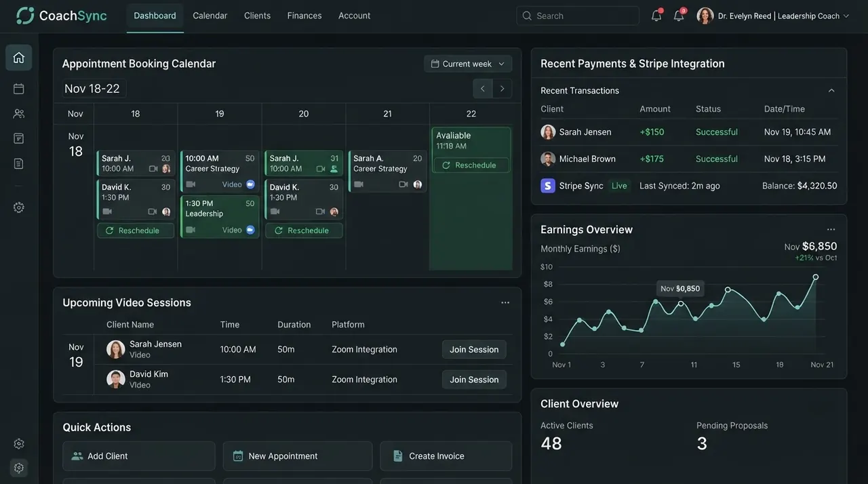The height and width of the screenshot is (484, 868).
Task: Click the New Appointment quick action
Action: 298,456
